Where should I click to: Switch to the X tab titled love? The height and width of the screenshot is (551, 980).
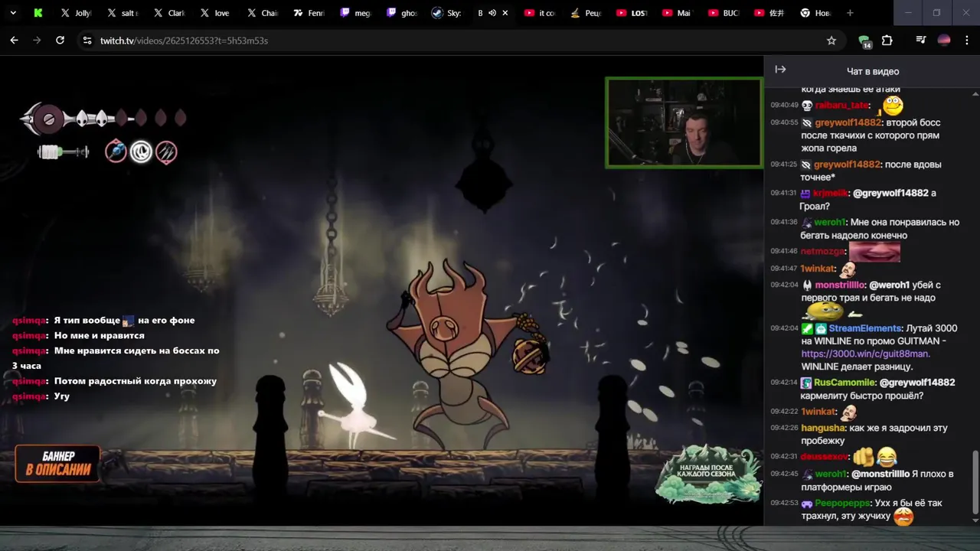coord(215,13)
